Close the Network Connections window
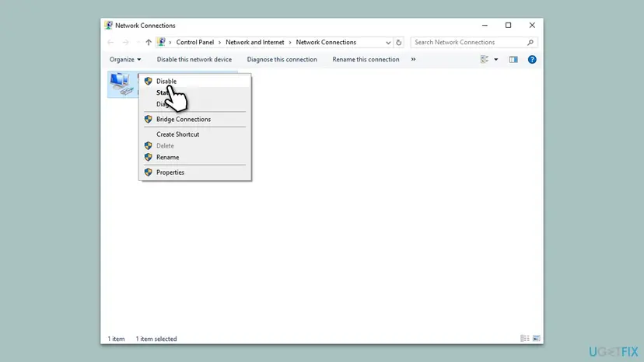This screenshot has height=362, width=644. [x=532, y=26]
